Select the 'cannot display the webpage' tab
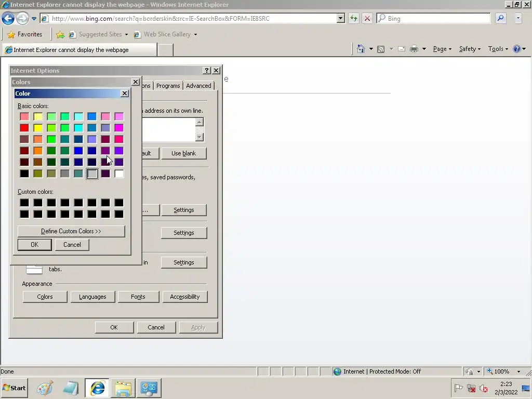This screenshot has width=532, height=399. tap(79, 50)
